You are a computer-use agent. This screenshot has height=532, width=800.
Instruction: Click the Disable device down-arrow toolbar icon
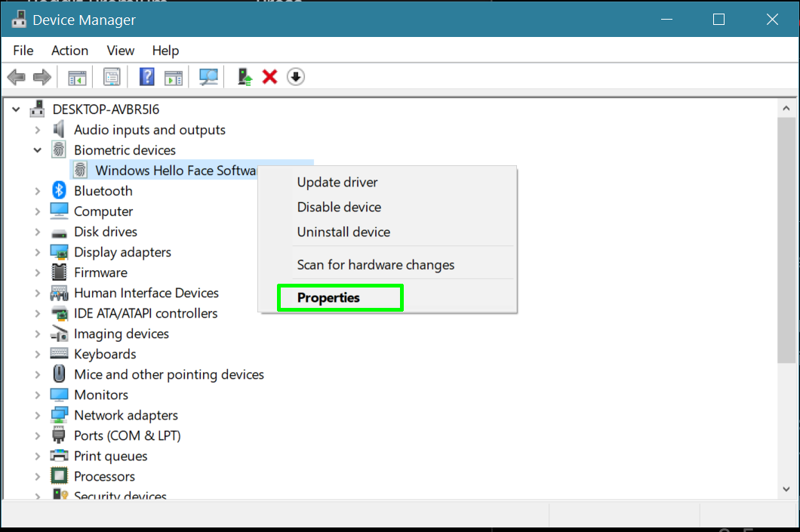(x=295, y=76)
